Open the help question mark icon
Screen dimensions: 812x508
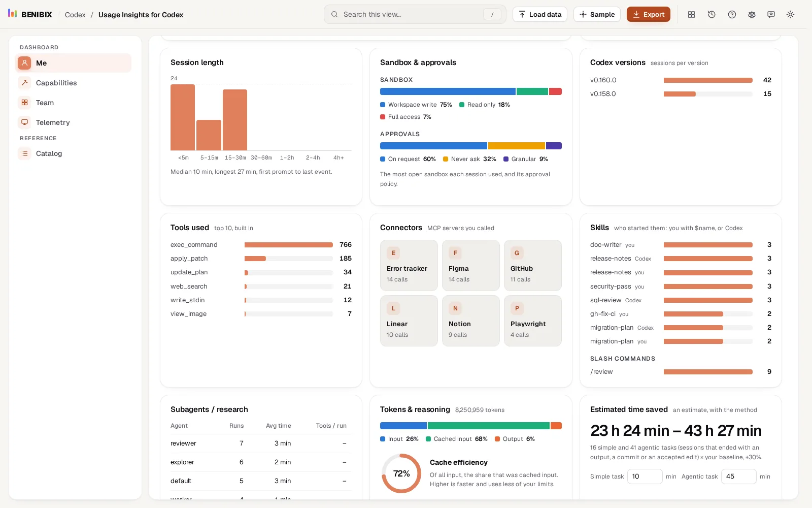tap(732, 15)
